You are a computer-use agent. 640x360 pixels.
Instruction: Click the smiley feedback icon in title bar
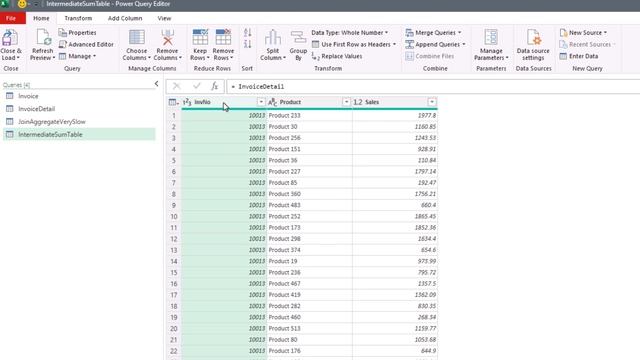tap(22, 4)
